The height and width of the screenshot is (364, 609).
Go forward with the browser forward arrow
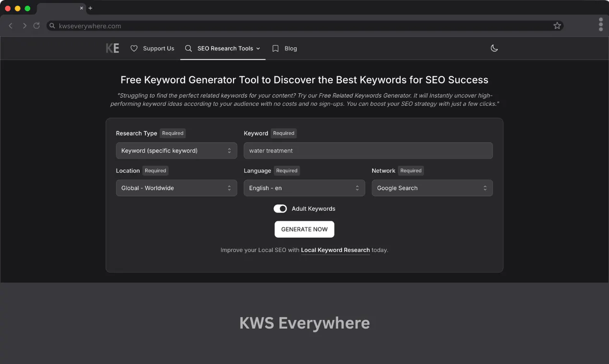coord(24,26)
